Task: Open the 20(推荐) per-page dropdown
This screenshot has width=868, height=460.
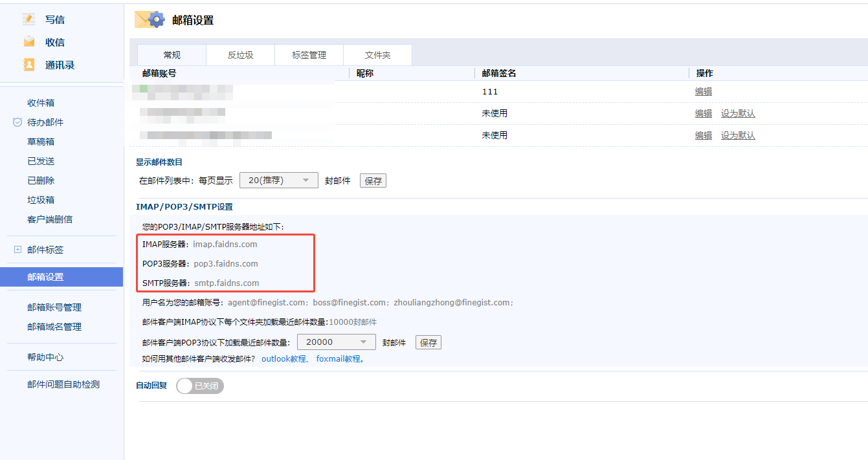Action: point(279,181)
